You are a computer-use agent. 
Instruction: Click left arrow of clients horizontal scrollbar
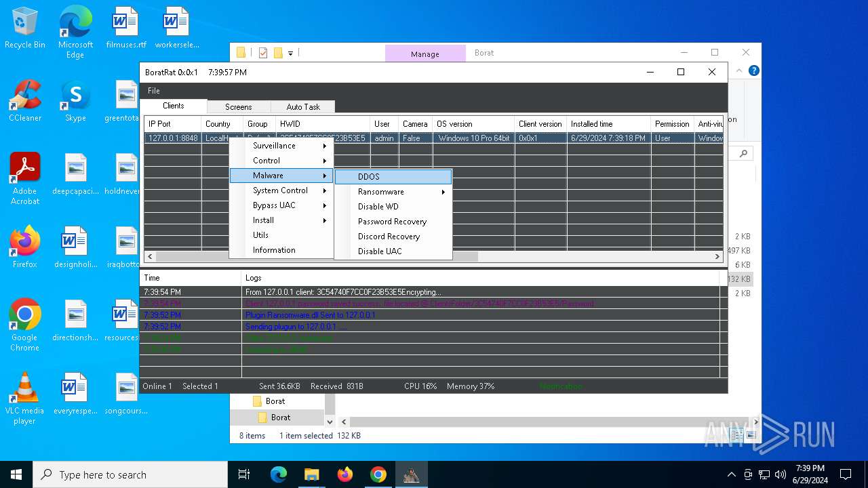tap(151, 257)
